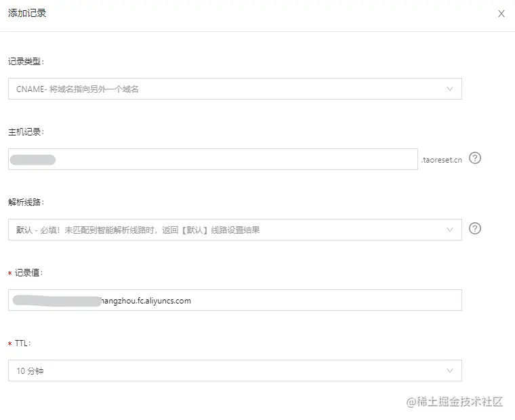Click the 添加记录 dialog title
The width and height of the screenshot is (515, 420).
point(27,13)
